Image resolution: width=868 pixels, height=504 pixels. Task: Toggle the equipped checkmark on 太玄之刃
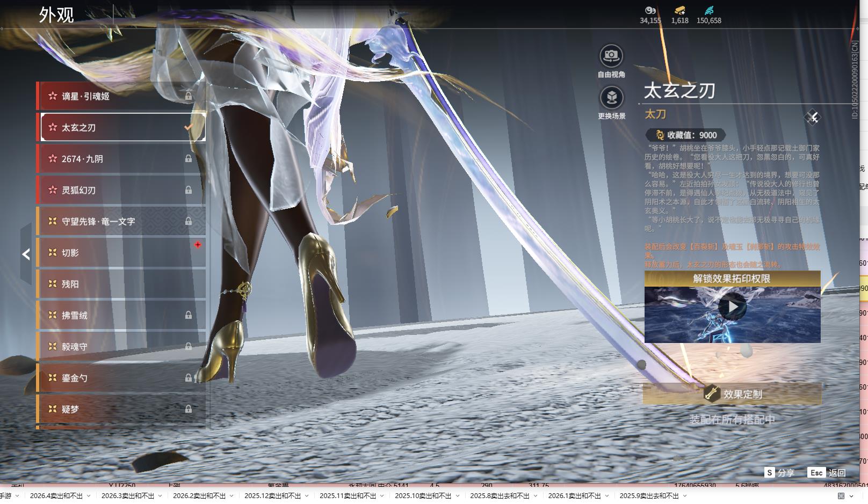coord(189,128)
